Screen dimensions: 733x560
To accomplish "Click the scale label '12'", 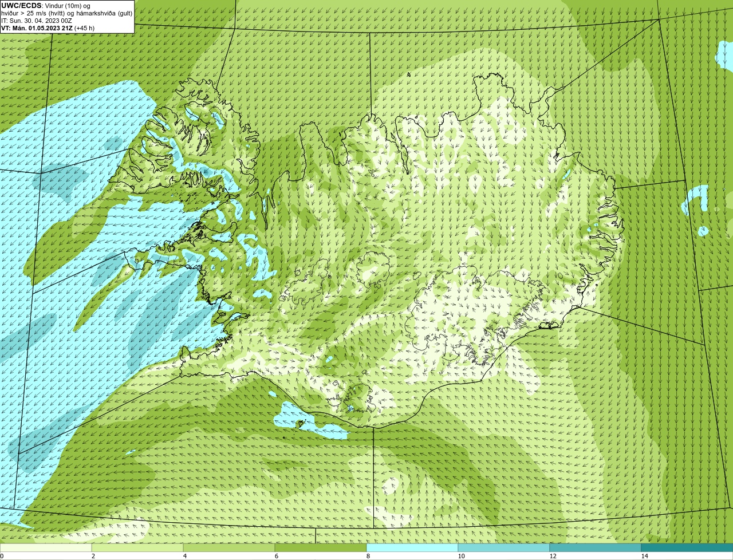I will tap(553, 556).
